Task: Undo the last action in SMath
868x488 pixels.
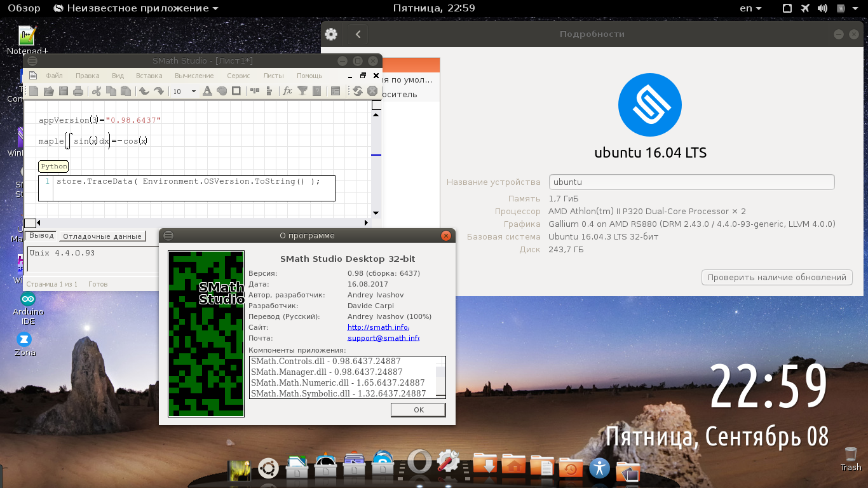Action: click(x=144, y=91)
